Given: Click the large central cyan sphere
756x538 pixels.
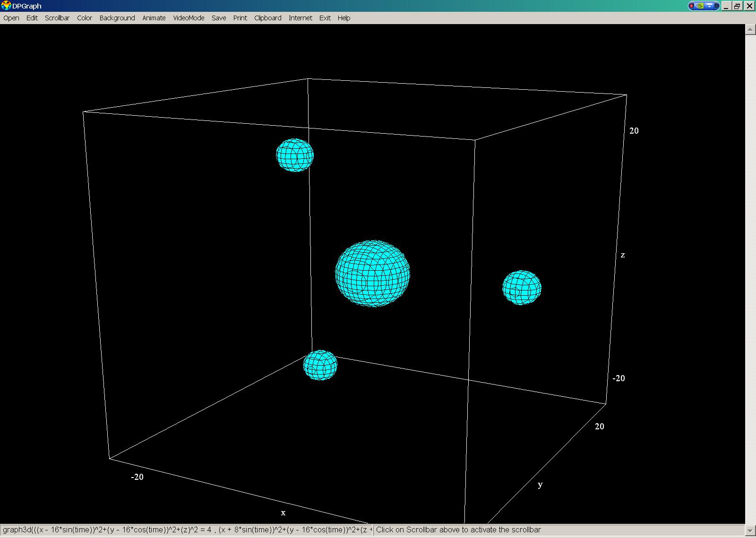Looking at the screenshot, I should pyautogui.click(x=372, y=273).
